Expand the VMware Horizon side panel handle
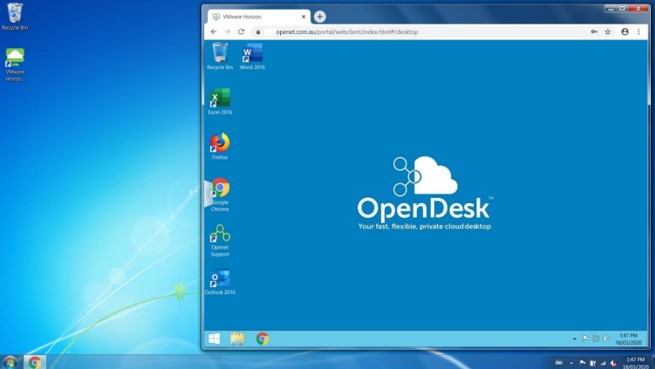Screen dimensions: 655x369 208,193
